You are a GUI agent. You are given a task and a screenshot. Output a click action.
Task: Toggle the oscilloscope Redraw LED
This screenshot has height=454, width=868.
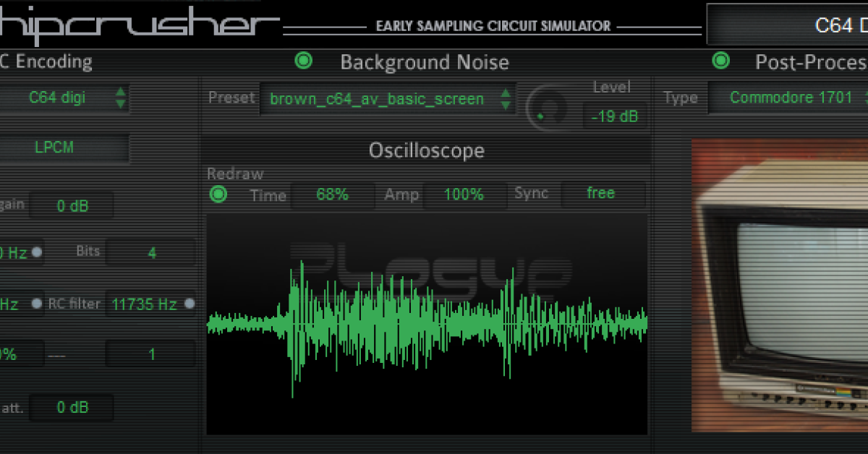tap(218, 194)
